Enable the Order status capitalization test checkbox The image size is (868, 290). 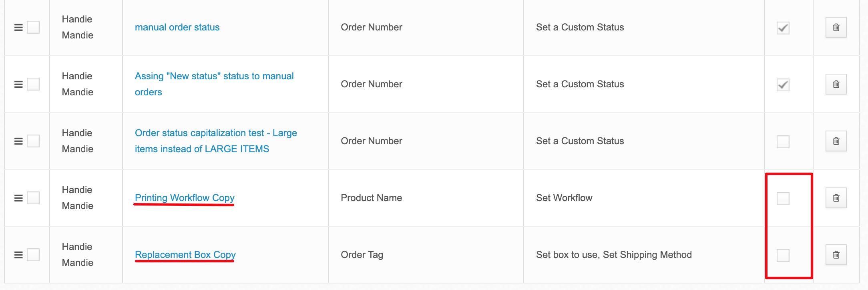click(x=783, y=142)
